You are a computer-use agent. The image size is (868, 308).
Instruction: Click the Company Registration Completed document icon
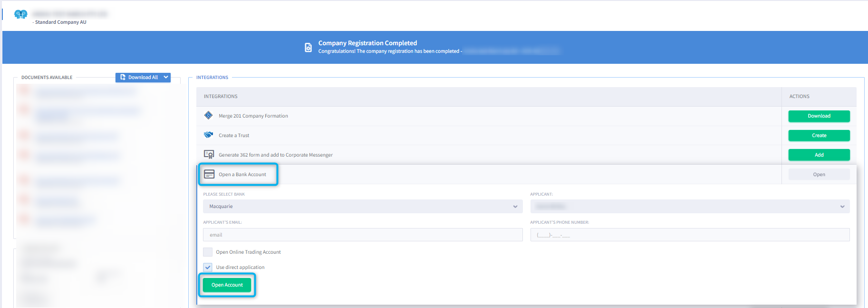(308, 47)
